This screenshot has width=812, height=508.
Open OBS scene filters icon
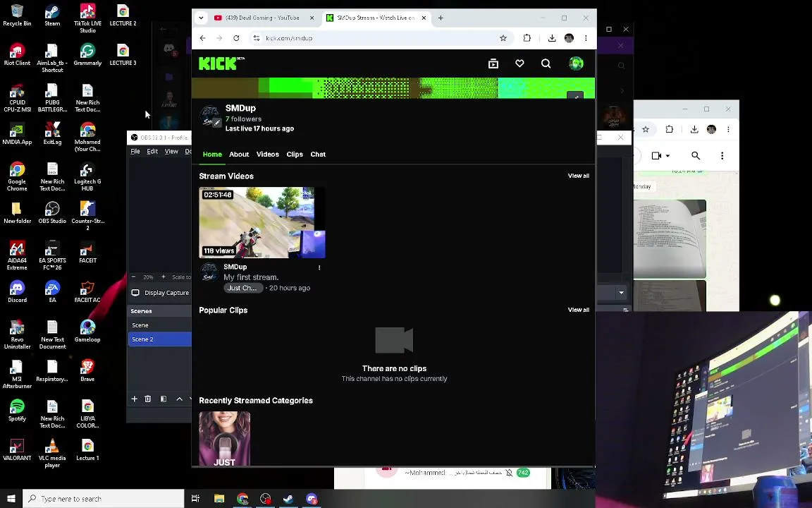tap(163, 399)
